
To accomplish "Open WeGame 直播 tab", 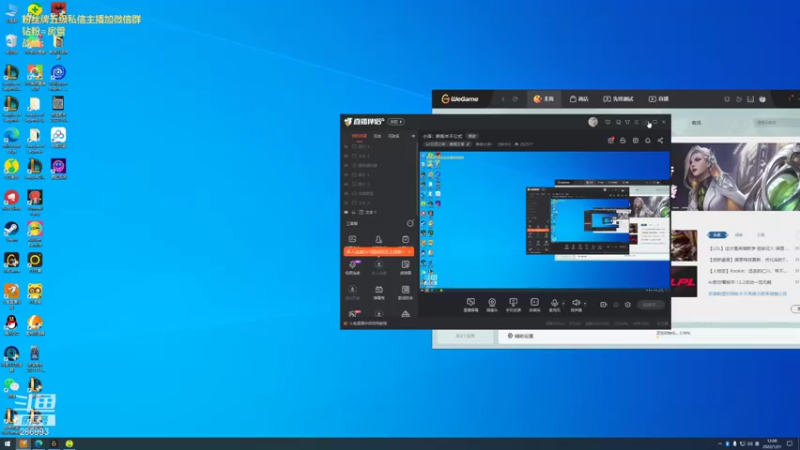I will (659, 99).
